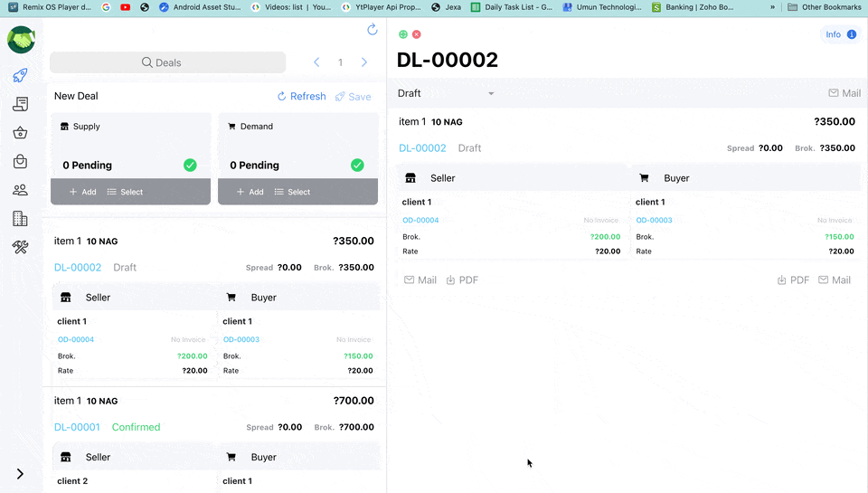
Task: Click buyer-side PDF button in detail panel
Action: pyautogui.click(x=793, y=280)
